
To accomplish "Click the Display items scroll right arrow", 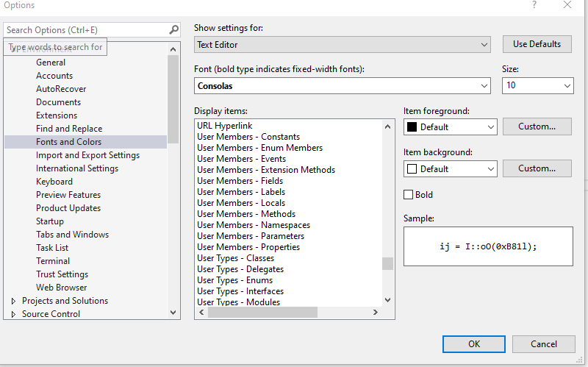I will click(x=375, y=313).
